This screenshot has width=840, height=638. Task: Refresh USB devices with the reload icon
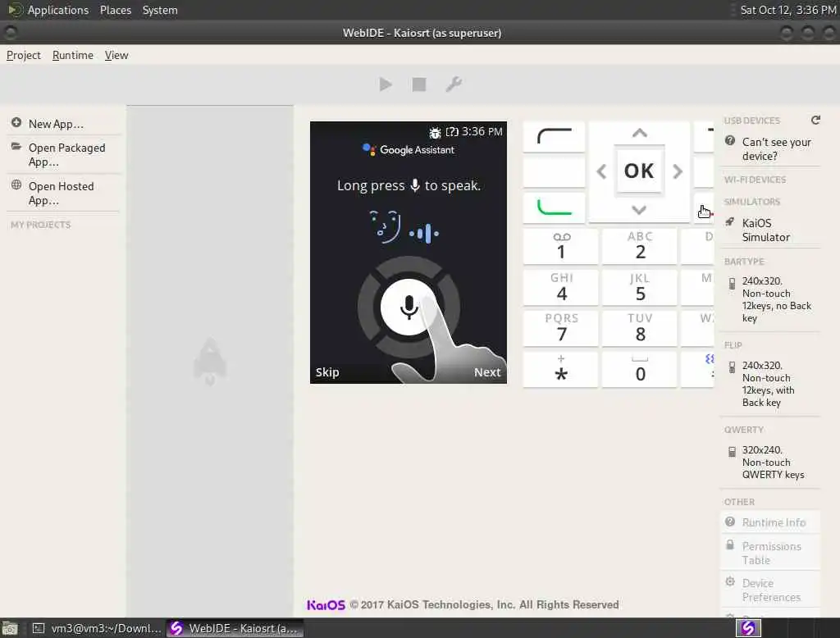(x=815, y=120)
